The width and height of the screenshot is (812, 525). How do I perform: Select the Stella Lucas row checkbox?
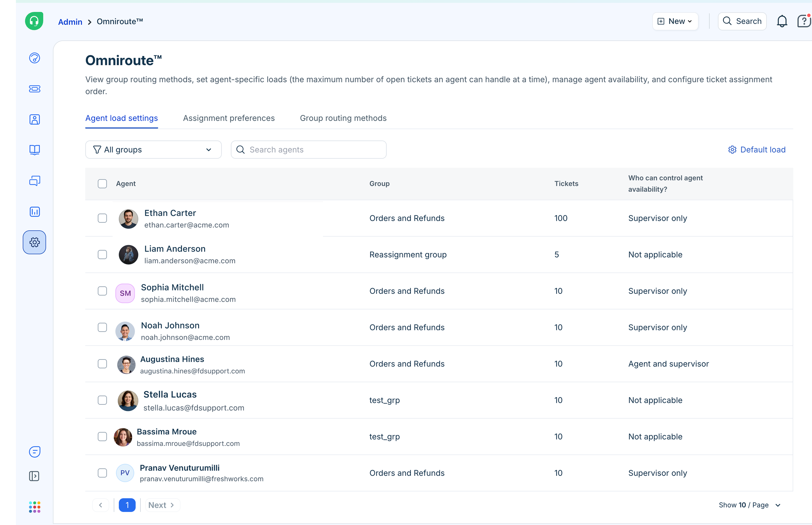tap(102, 400)
